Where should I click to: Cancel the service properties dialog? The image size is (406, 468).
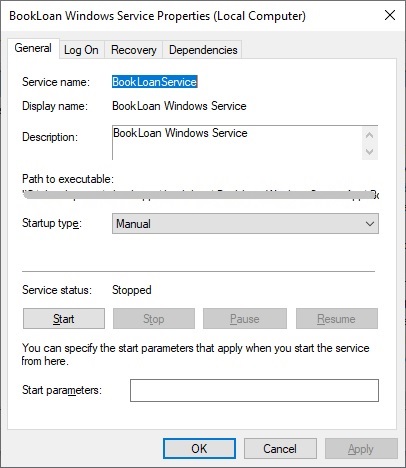click(x=280, y=449)
